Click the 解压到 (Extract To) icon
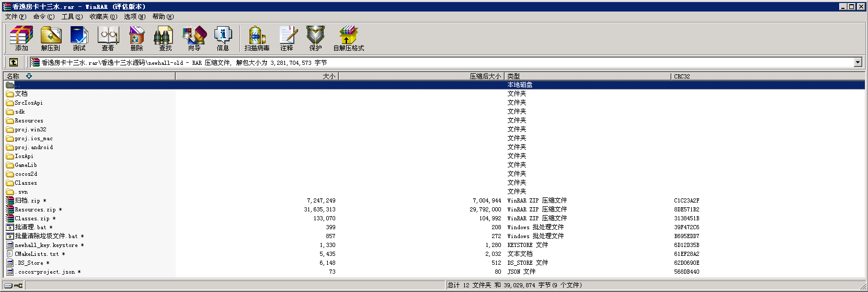 51,39
